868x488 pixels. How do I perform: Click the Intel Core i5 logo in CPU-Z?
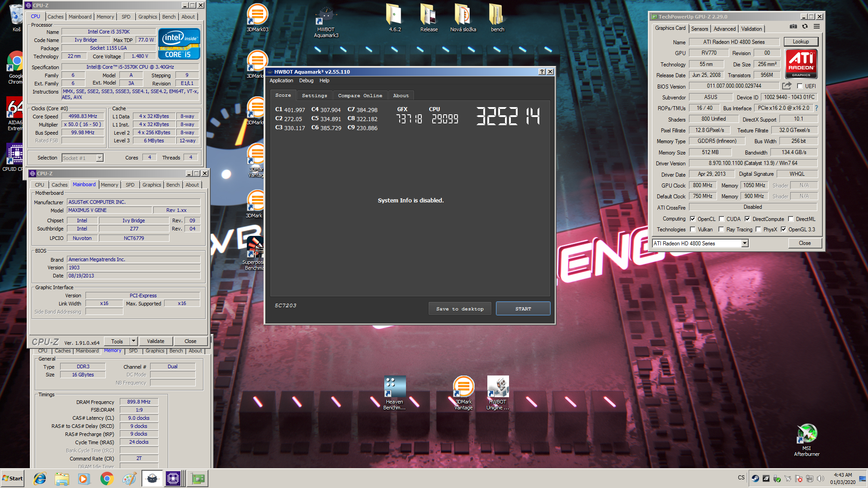point(179,44)
